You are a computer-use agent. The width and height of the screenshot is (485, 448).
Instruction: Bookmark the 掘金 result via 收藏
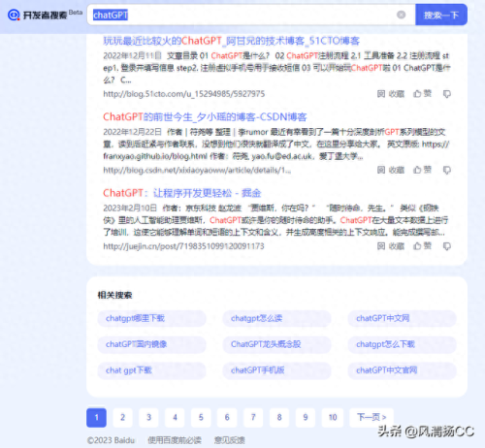[391, 246]
